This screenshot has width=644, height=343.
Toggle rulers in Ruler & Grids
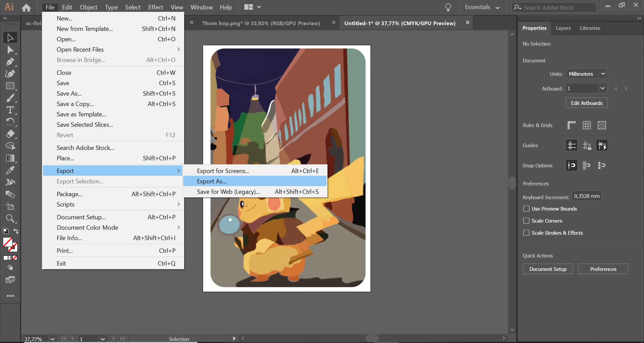(572, 125)
